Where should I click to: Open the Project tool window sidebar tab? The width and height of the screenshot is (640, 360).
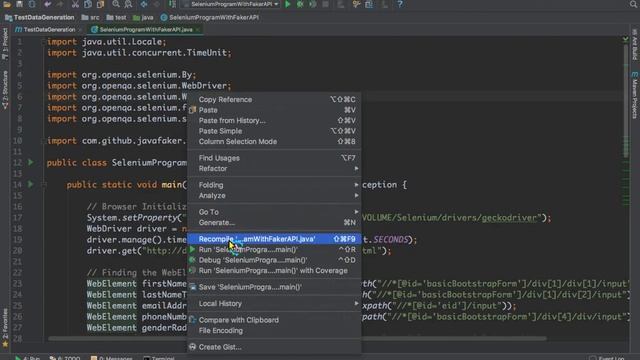click(5, 44)
